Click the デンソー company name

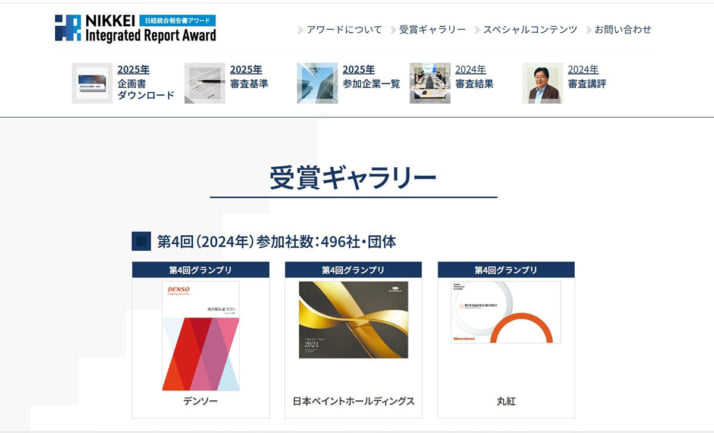[x=201, y=401]
